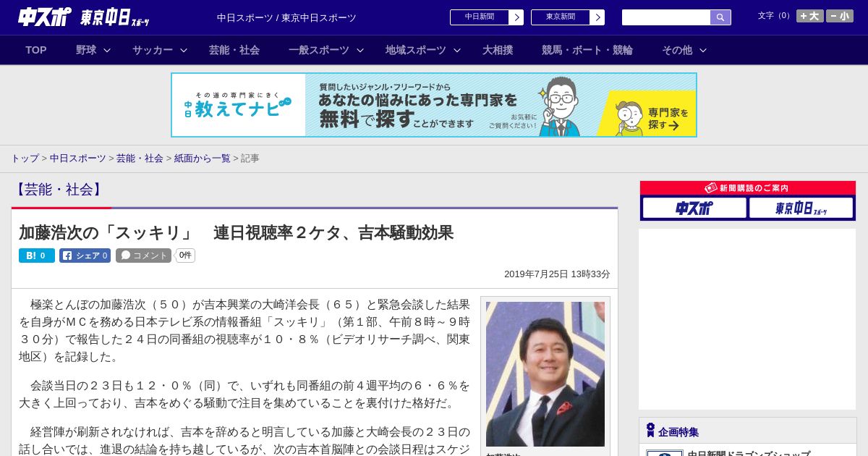Select 競馬・ボート・競輪 in navigation bar
The width and height of the screenshot is (868, 456).
coord(587,50)
